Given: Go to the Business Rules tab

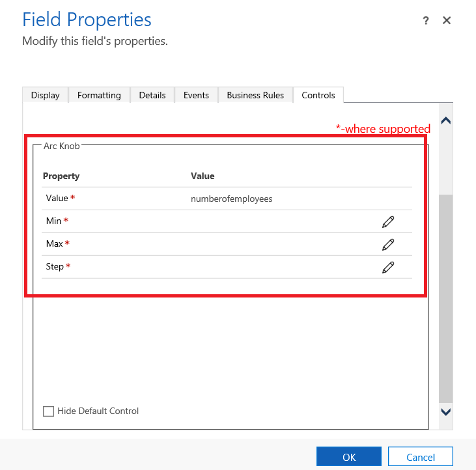Looking at the screenshot, I should pos(255,95).
